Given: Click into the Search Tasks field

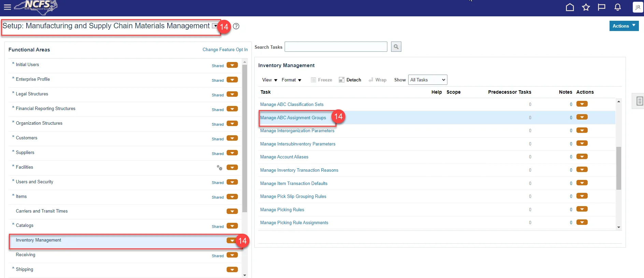Looking at the screenshot, I should point(335,47).
